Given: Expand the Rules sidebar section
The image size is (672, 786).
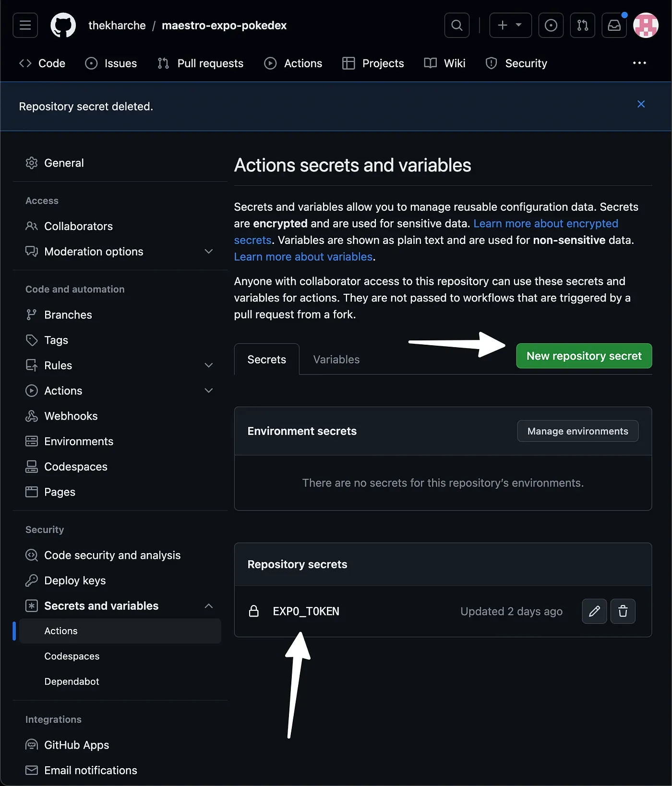Looking at the screenshot, I should [x=208, y=365].
